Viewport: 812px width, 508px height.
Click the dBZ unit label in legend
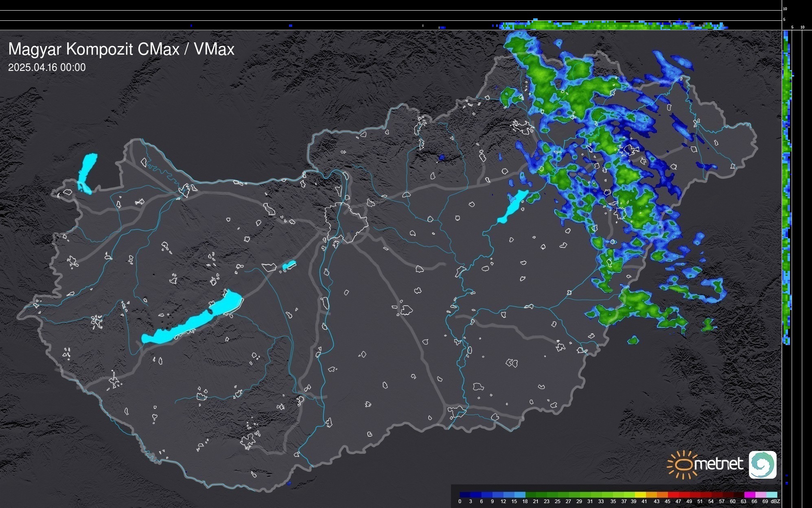pos(775,501)
